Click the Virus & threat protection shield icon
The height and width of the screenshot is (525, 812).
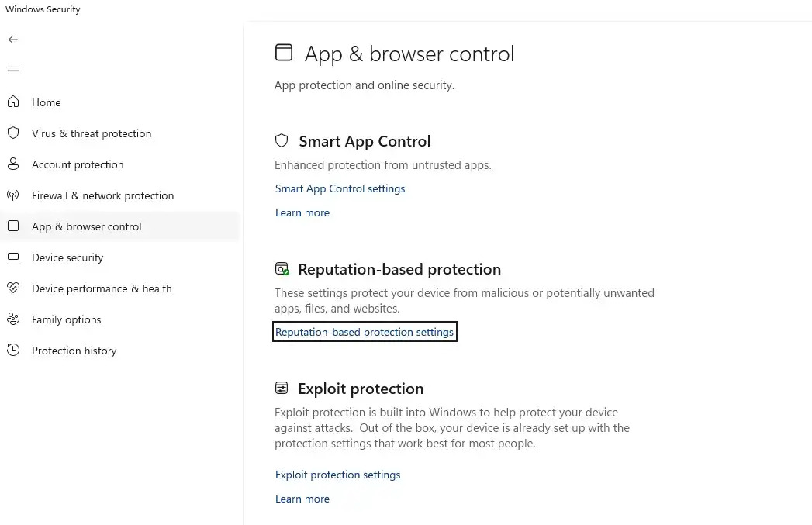point(12,133)
